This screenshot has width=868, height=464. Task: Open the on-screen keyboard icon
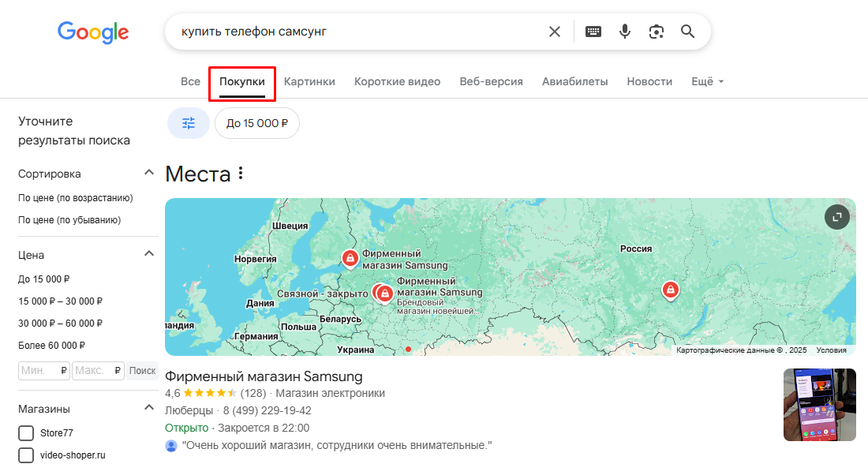coord(593,31)
